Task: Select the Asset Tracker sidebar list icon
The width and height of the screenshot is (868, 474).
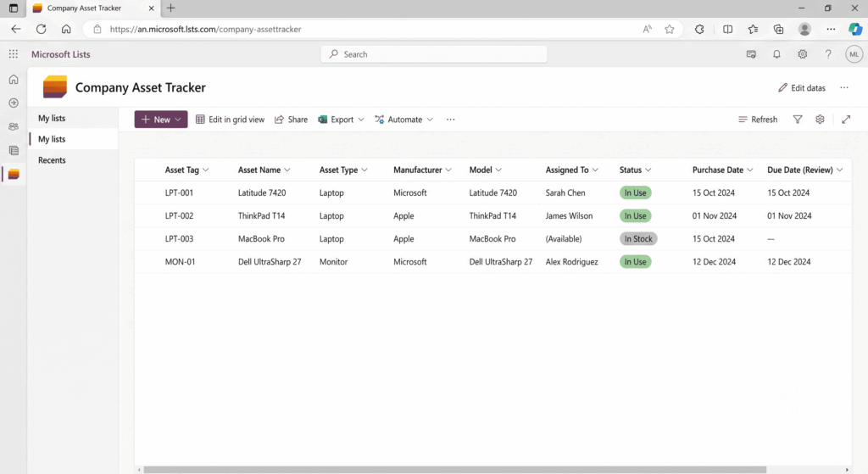Action: (x=14, y=175)
